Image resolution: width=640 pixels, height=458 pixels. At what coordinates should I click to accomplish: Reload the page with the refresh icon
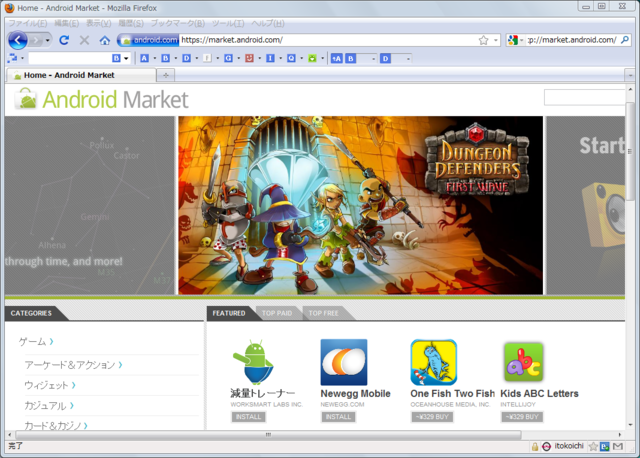point(64,40)
